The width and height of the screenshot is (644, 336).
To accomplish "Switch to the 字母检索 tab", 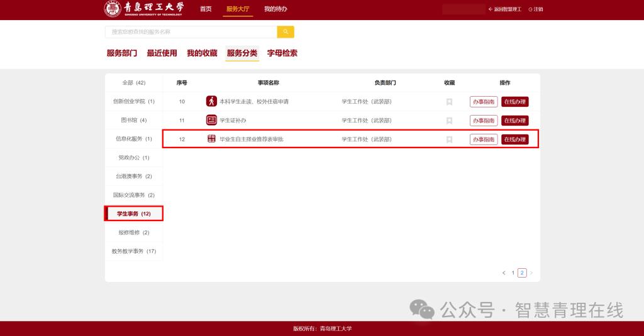I will 282,53.
